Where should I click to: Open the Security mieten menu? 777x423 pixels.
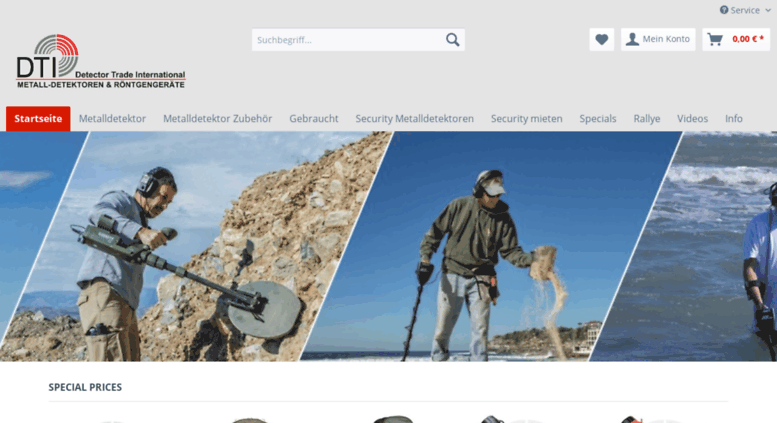pyautogui.click(x=526, y=119)
